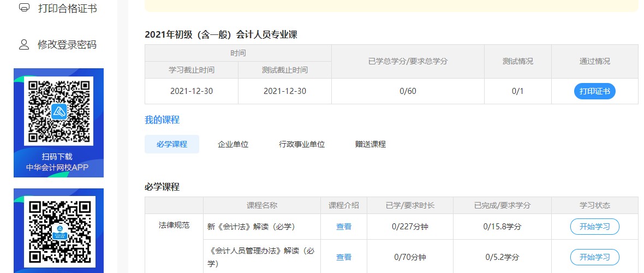Screen dimensions: 644x273
Task: Click the 学习状态 column header
Action: point(595,205)
